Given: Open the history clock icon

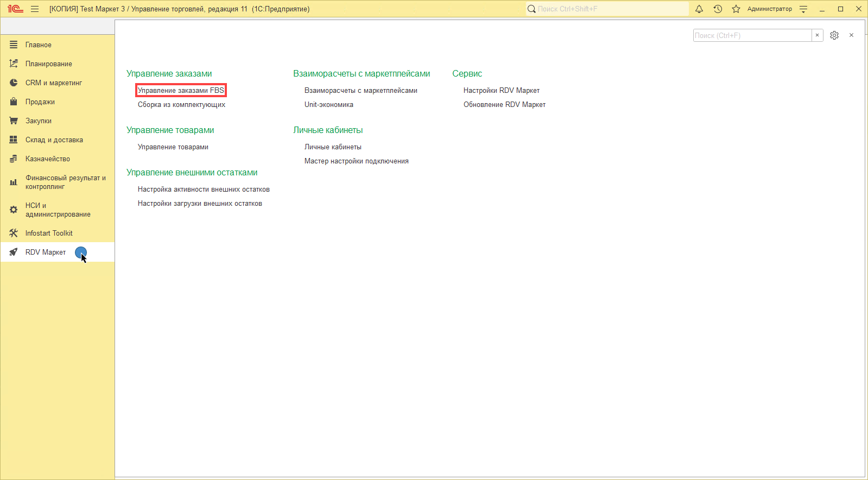Looking at the screenshot, I should click(718, 9).
